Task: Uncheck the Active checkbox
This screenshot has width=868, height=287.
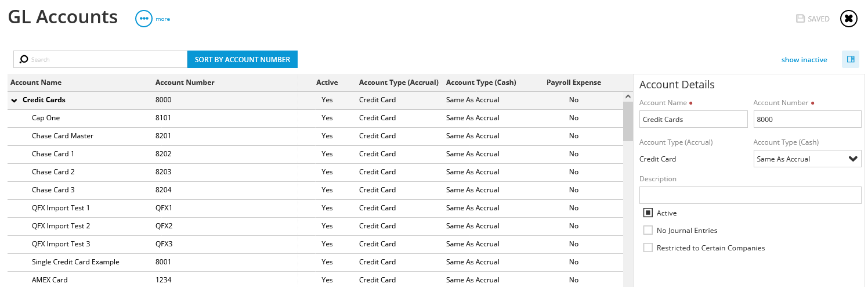Action: click(x=648, y=213)
